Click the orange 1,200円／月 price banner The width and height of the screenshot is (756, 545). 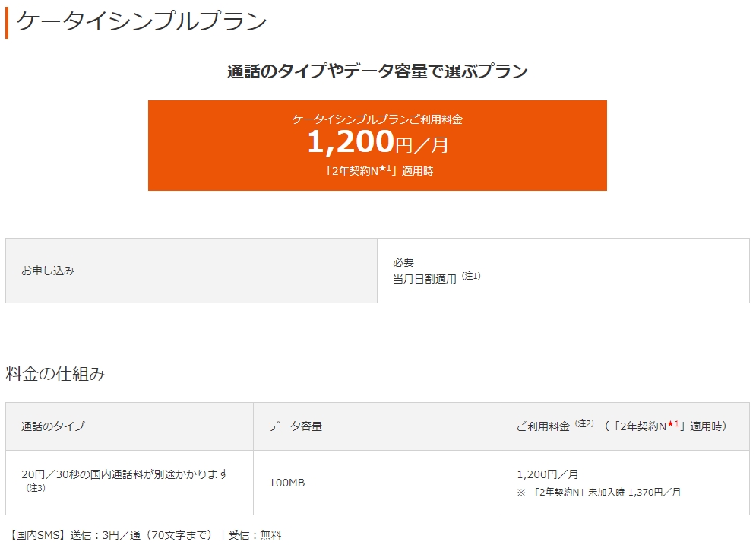coord(377,145)
